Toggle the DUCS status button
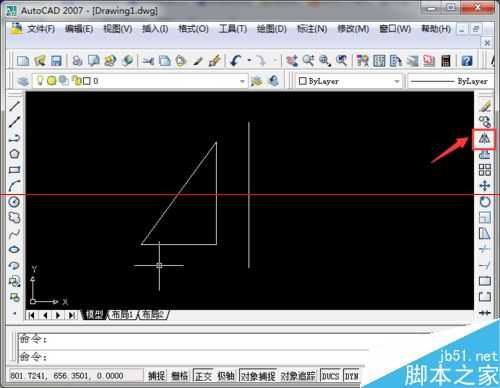Screen dimensions: 500x388 (330, 376)
